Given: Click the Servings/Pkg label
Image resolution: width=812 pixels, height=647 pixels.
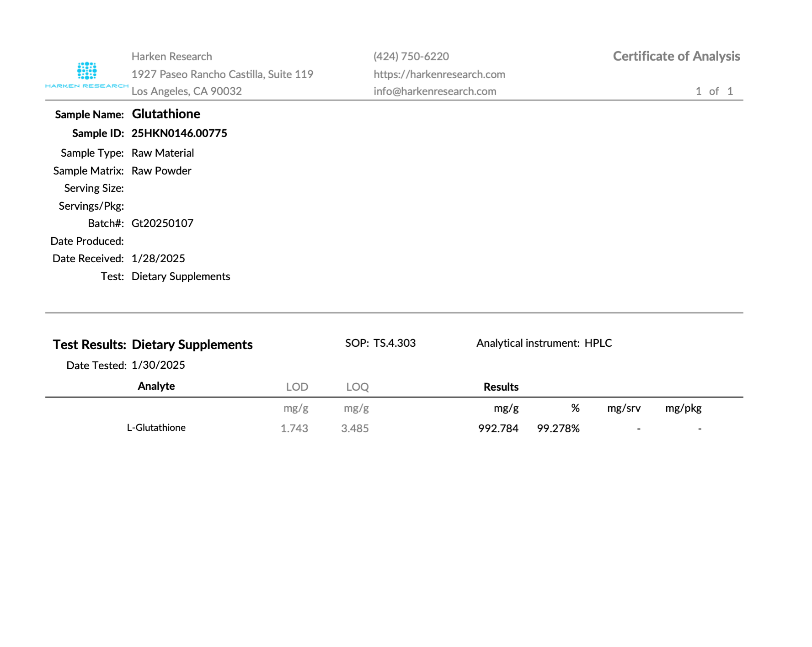Looking at the screenshot, I should (x=91, y=206).
